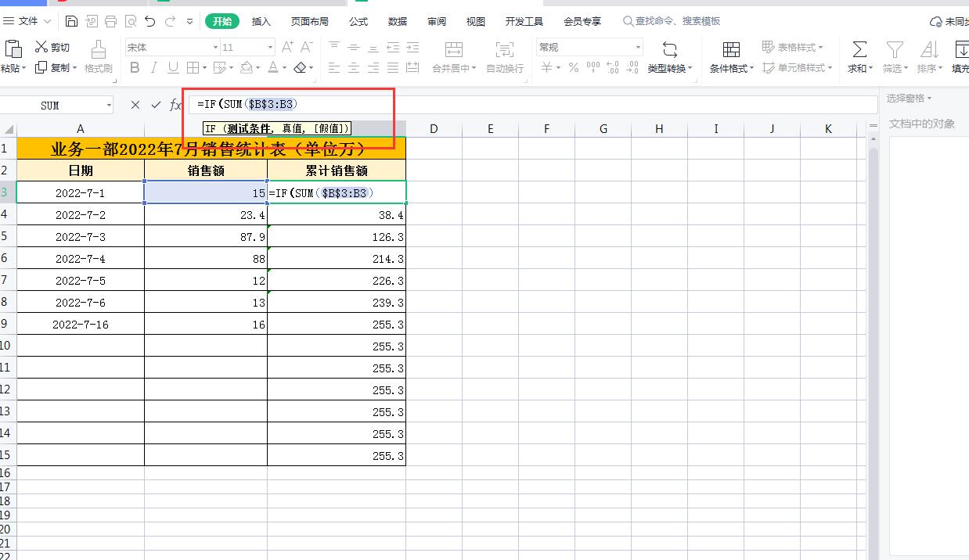Click the Table Style (表格样式) button
This screenshot has height=560, width=969.
(792, 48)
